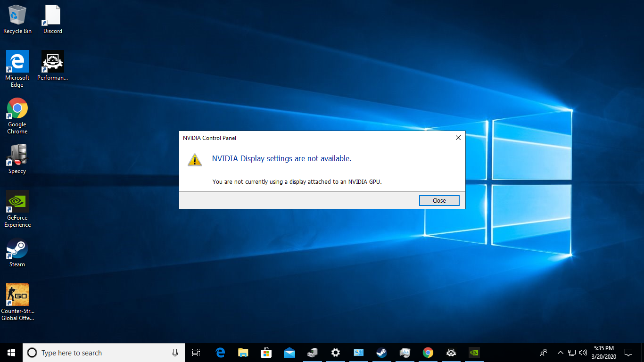Open the volume tray icon
Screen dimensions: 644x362
pyautogui.click(x=583, y=353)
